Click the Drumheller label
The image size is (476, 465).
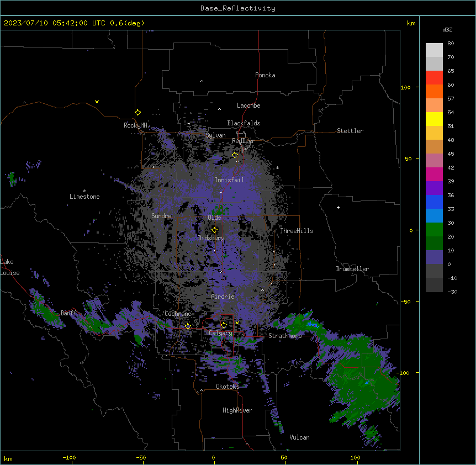(352, 269)
